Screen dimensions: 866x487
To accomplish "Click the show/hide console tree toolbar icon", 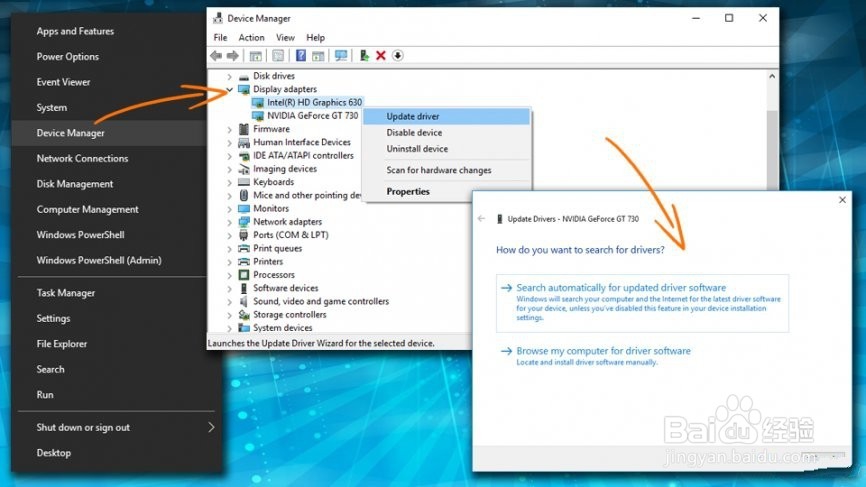I will point(255,55).
